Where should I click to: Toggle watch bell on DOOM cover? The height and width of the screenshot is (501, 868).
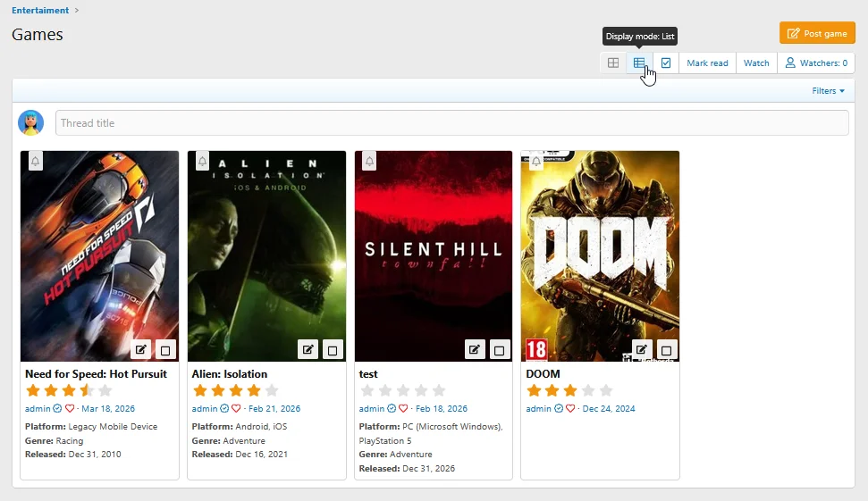pyautogui.click(x=535, y=161)
